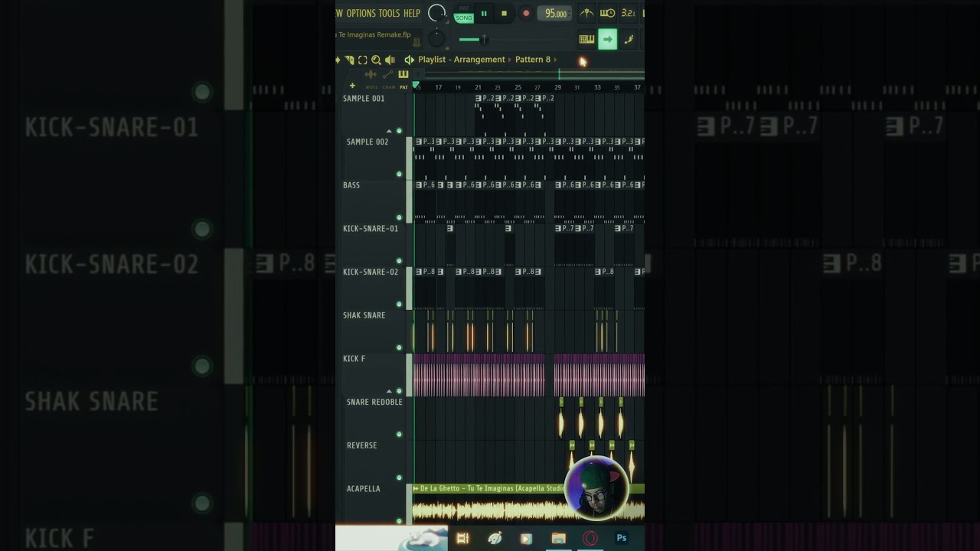Viewport: 980px width, 551px height.
Task: Open the paint palette taskbar icon
Action: (495, 538)
